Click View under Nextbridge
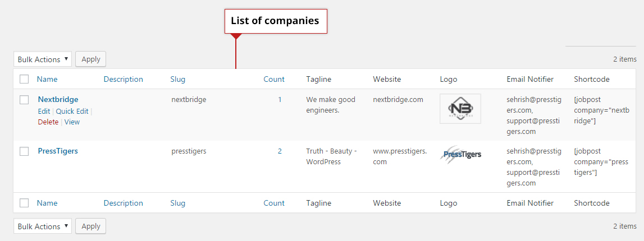 click(72, 122)
